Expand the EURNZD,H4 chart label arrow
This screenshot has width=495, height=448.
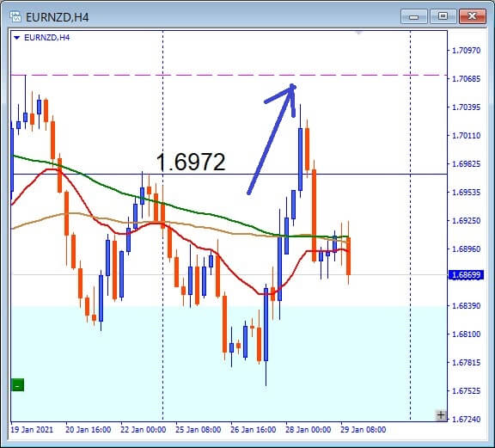coord(17,38)
